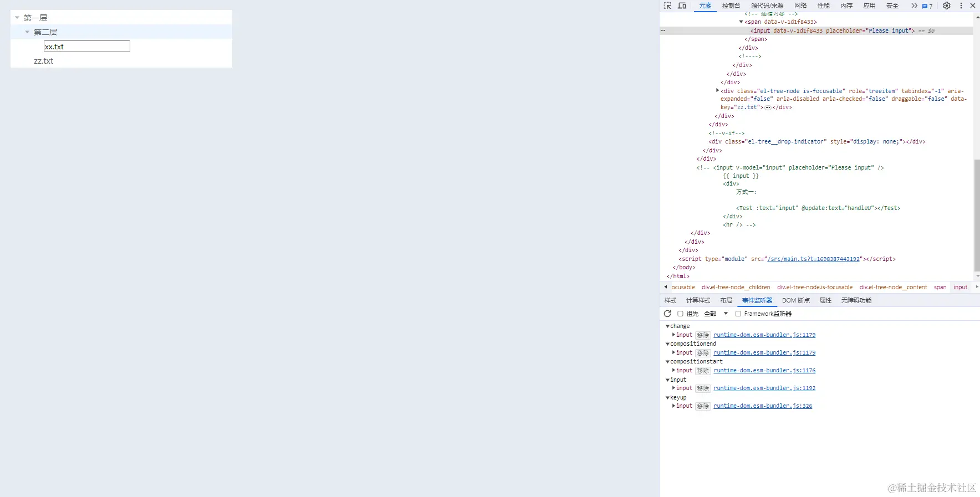
Task: Remove the compositionend listener with 移除
Action: click(703, 353)
